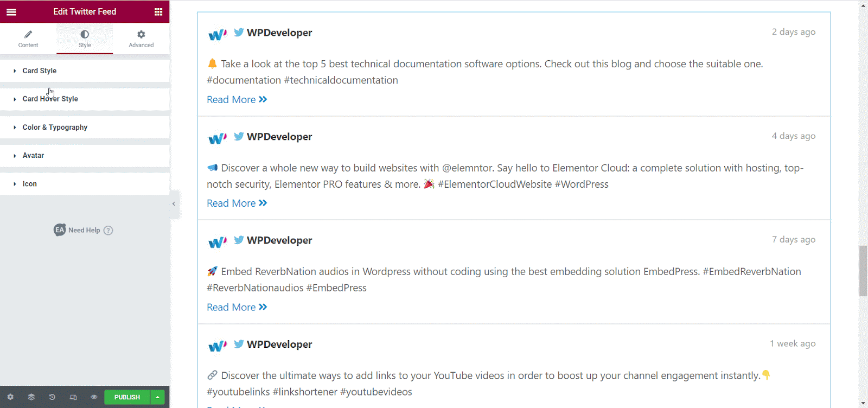Open the widgets grid panel icon
The height and width of the screenshot is (408, 868).
[158, 11]
